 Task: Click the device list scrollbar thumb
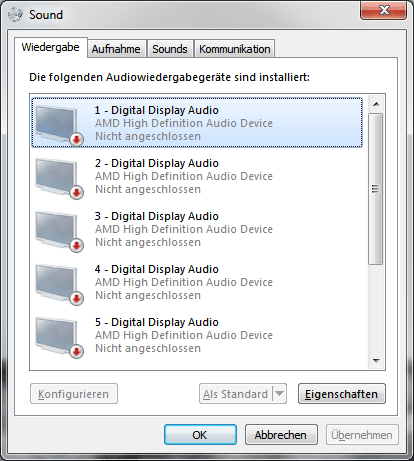(x=376, y=189)
